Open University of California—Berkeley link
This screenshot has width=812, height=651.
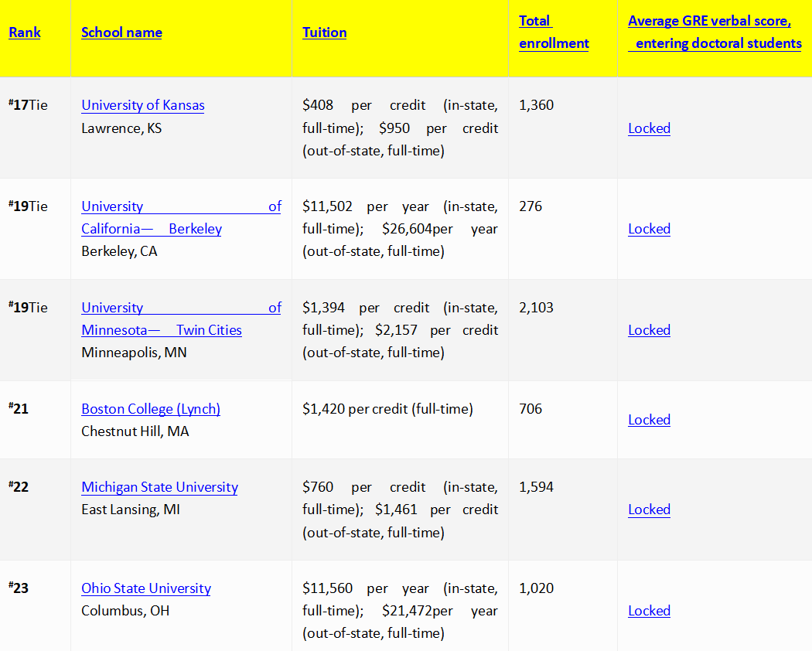pyautogui.click(x=181, y=217)
